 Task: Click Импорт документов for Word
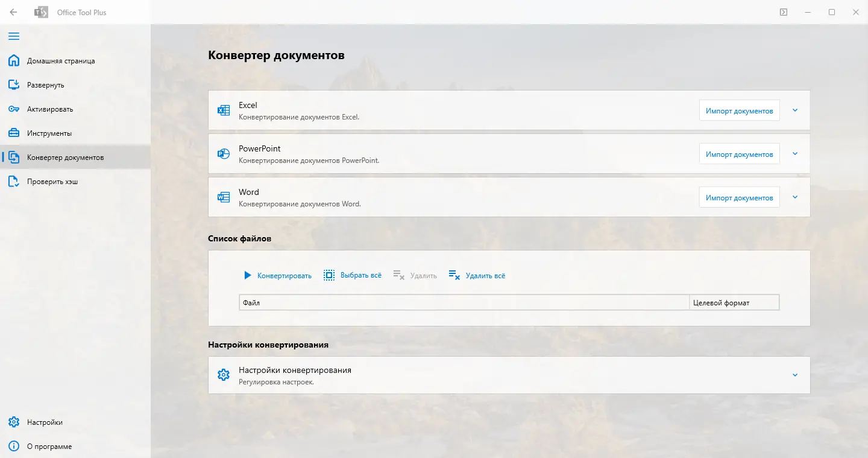(x=740, y=197)
